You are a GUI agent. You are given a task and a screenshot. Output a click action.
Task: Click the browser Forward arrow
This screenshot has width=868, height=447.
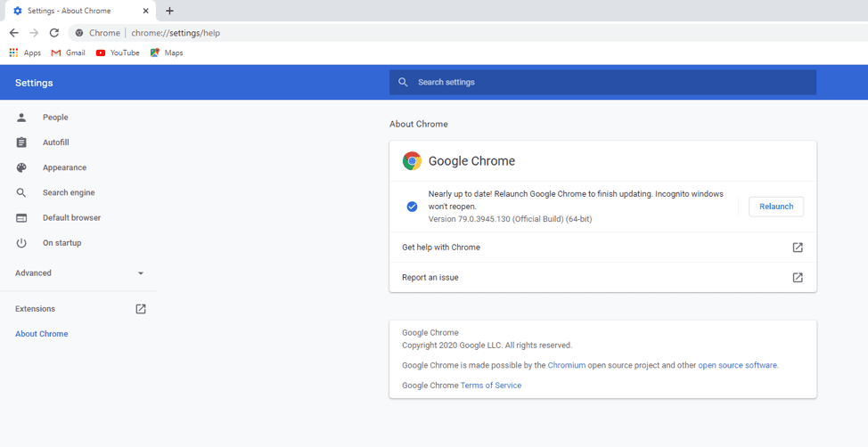[34, 33]
